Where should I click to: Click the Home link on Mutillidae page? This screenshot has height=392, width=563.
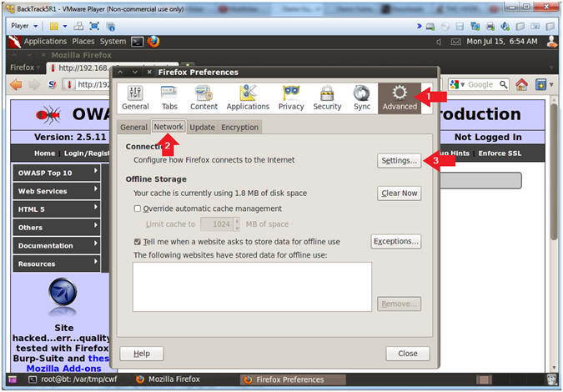[44, 153]
